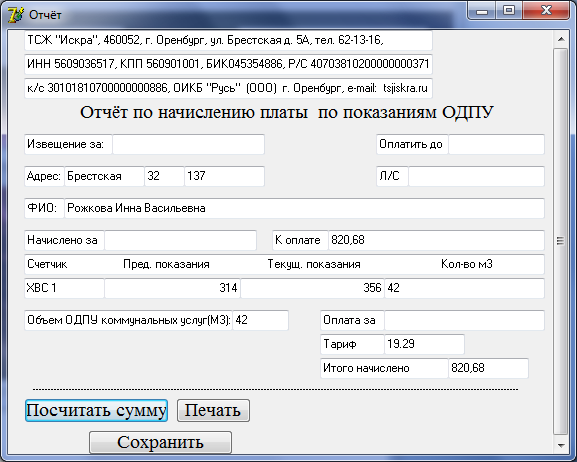577x462 pixels.
Task: Click the ФИО field Рожкова Инна Васильевна
Action: (304, 208)
